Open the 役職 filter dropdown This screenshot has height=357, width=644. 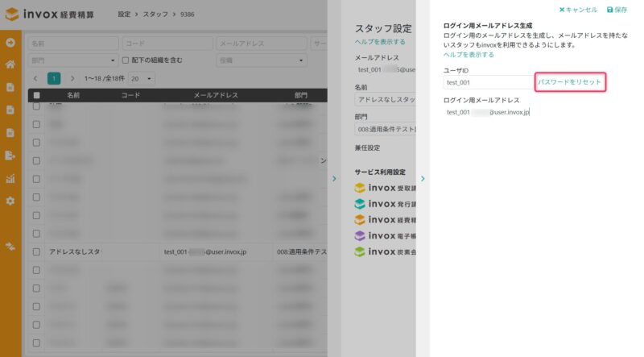pyautogui.click(x=262, y=60)
